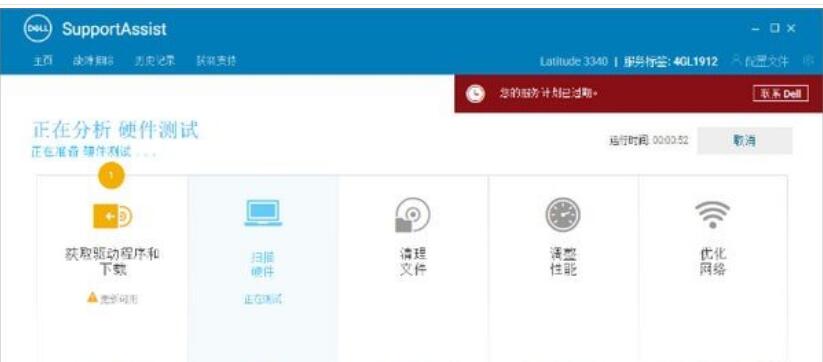Close the SupportAssist window
Viewport: 823px width, 362px height.
point(792,28)
